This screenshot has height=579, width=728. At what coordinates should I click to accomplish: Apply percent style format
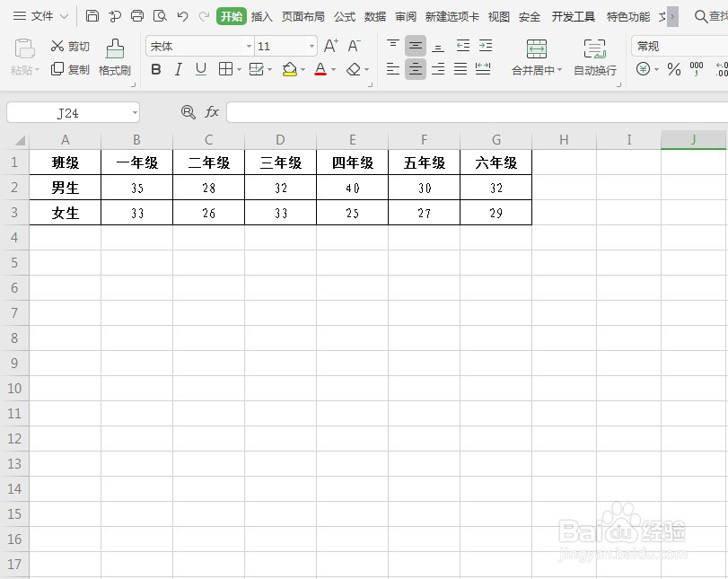click(x=673, y=70)
